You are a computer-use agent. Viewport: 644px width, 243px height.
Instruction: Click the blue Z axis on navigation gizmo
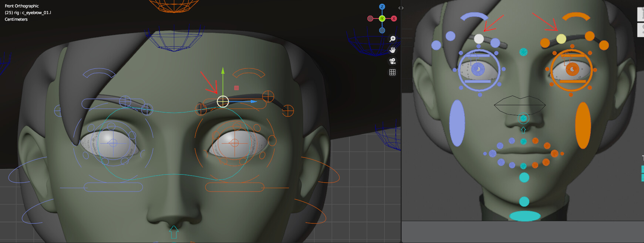tap(382, 7)
